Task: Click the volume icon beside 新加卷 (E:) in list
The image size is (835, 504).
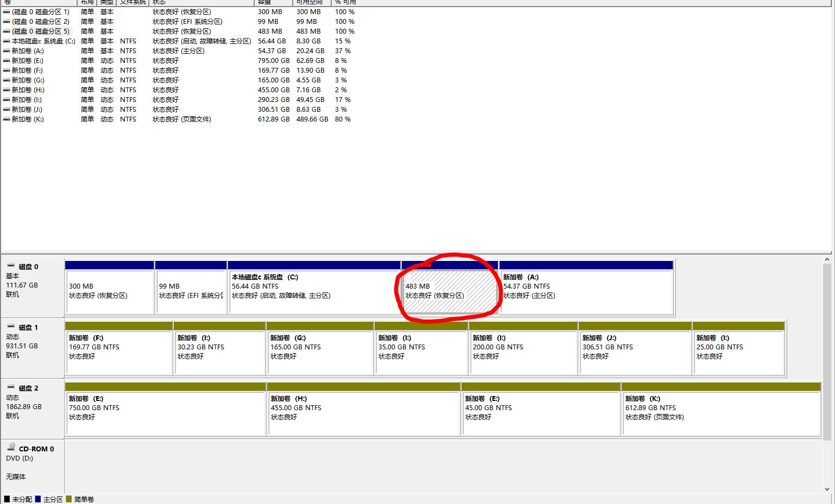Action: click(7, 60)
